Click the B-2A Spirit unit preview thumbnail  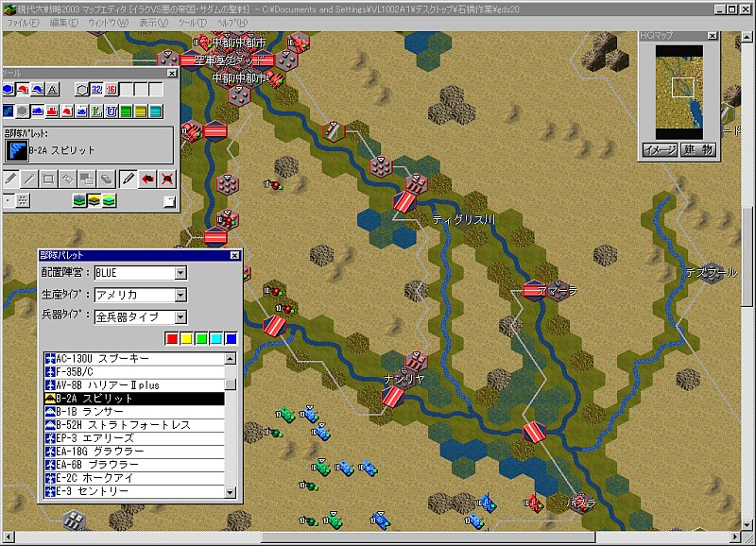click(x=16, y=150)
